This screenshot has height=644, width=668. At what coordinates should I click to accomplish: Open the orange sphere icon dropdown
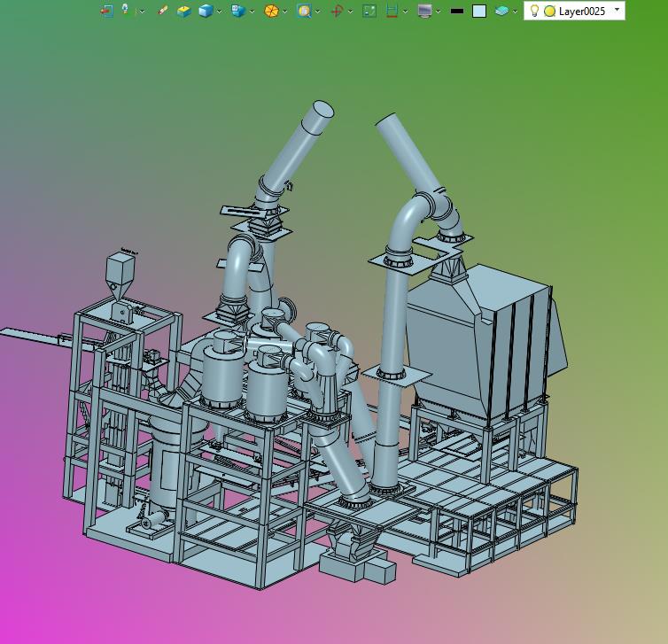pos(284,12)
